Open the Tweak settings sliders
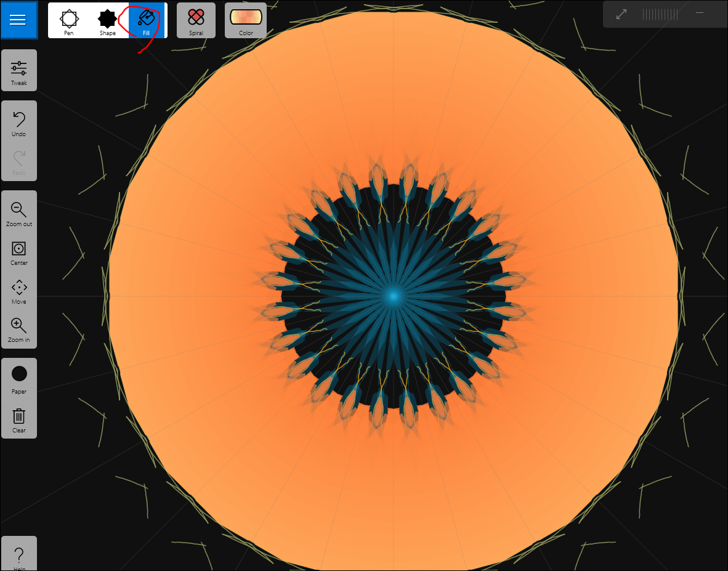 19,71
